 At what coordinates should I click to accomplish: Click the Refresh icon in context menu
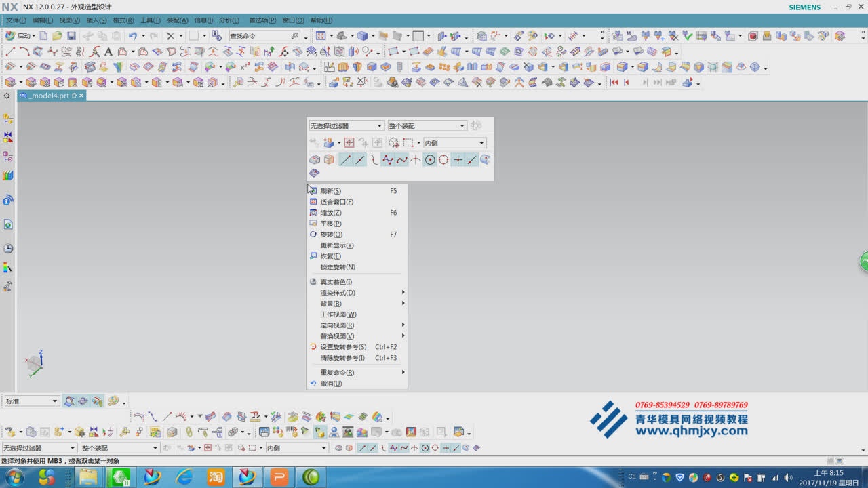tap(313, 191)
